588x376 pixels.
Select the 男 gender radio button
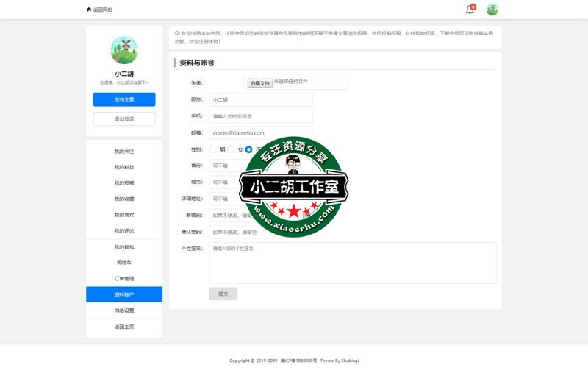(213, 149)
